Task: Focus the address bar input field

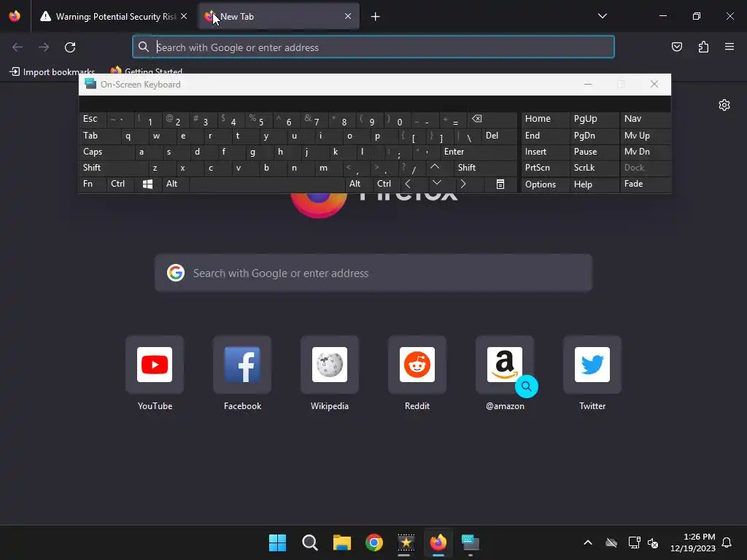Action: coord(373,47)
